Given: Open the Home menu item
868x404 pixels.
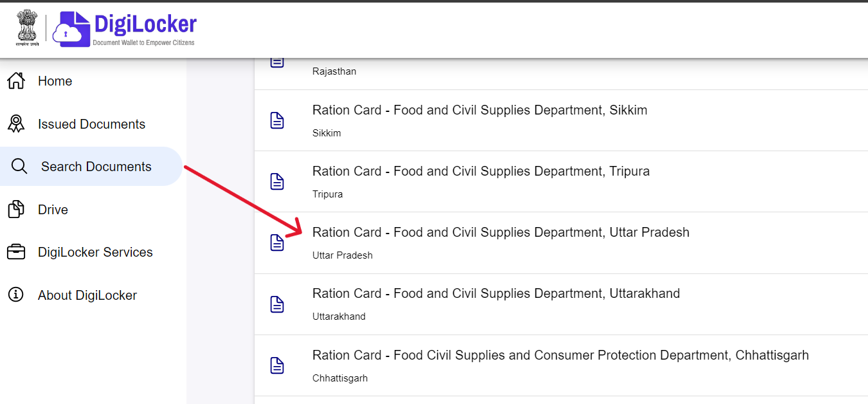Looking at the screenshot, I should point(55,80).
